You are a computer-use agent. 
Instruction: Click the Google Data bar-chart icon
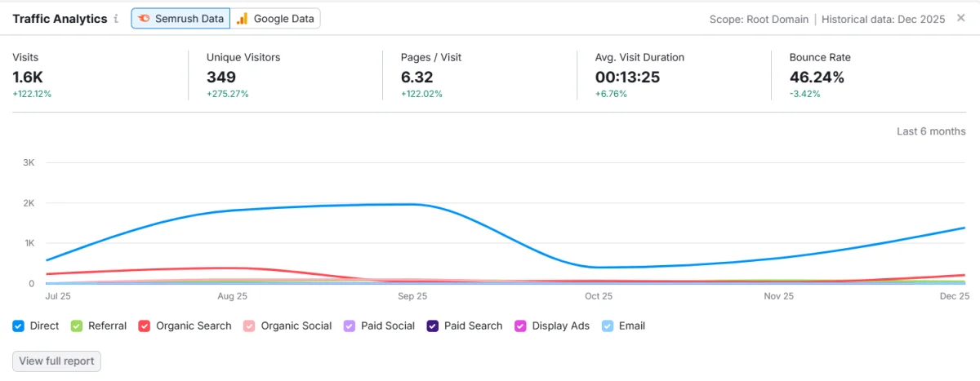(243, 19)
